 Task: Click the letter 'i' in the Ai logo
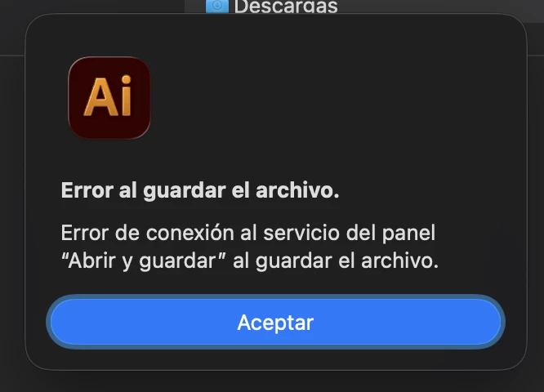tap(127, 96)
